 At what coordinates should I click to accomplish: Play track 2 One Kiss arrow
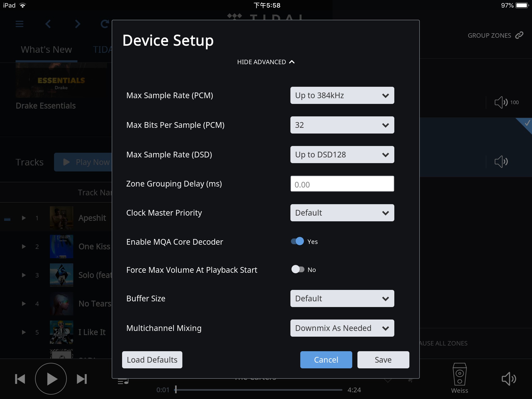24,246
